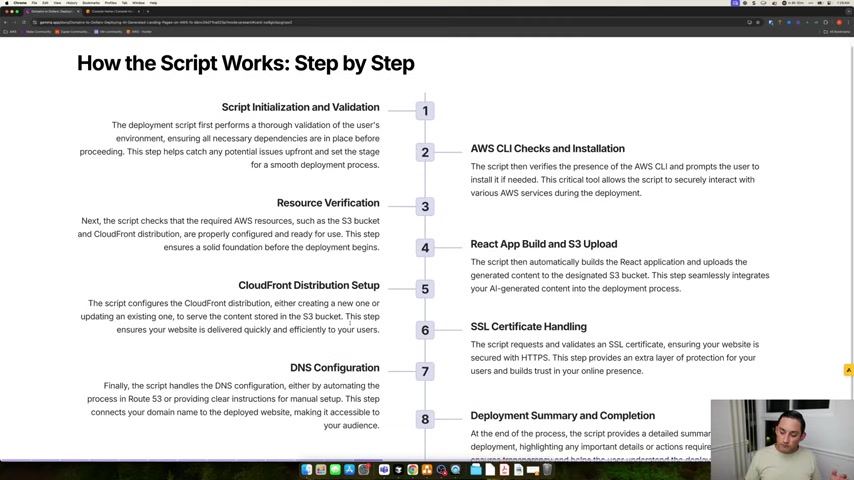Open a new browser tab

[x=148, y=11]
